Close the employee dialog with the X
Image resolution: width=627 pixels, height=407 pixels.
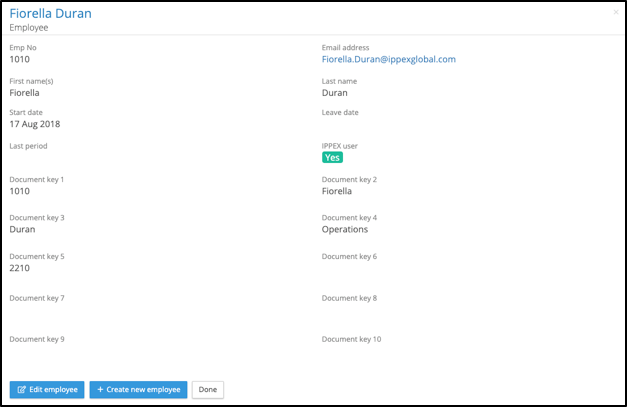[x=615, y=12]
